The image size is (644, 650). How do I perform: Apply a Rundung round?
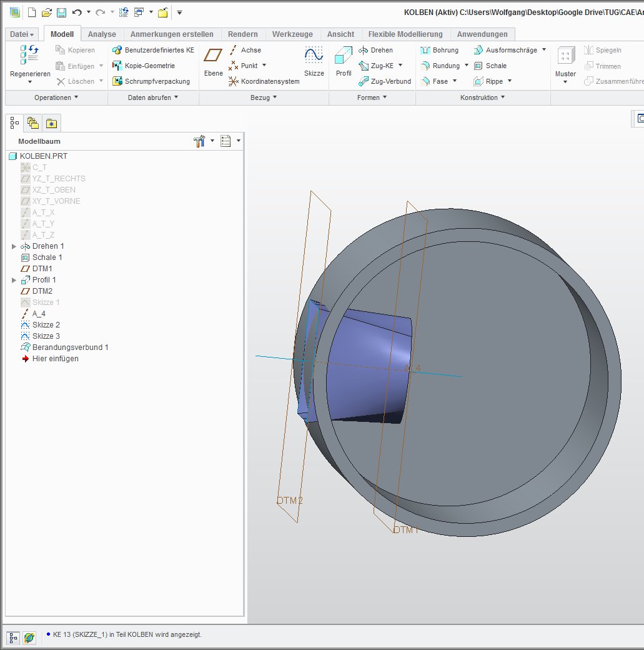pos(440,66)
